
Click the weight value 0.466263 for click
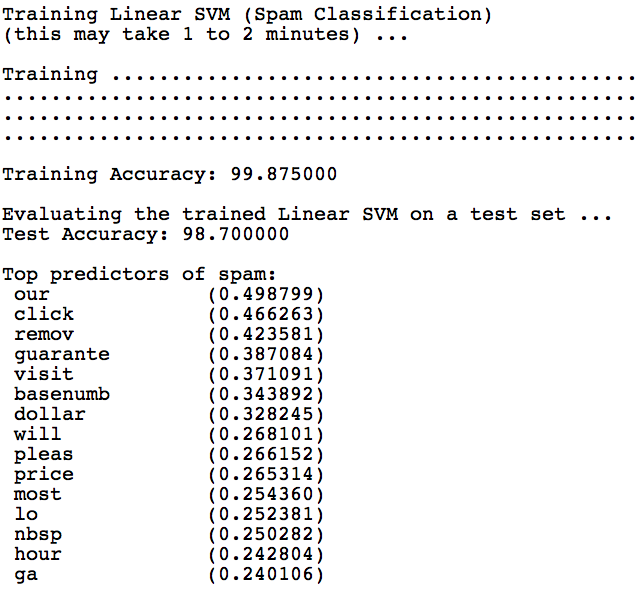click(266, 315)
